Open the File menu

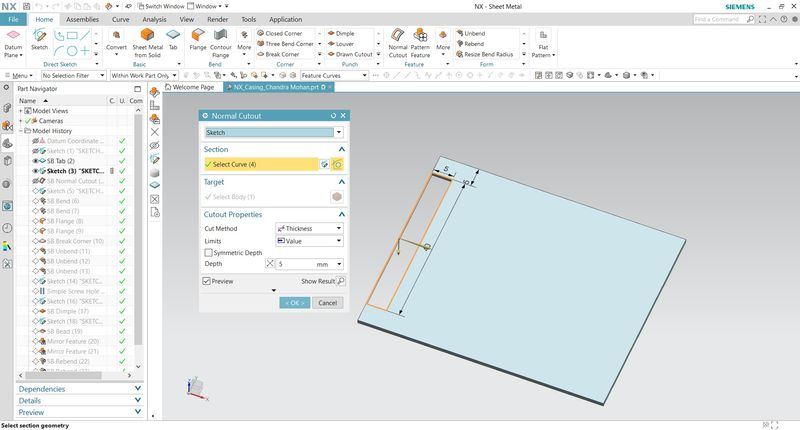(13, 19)
